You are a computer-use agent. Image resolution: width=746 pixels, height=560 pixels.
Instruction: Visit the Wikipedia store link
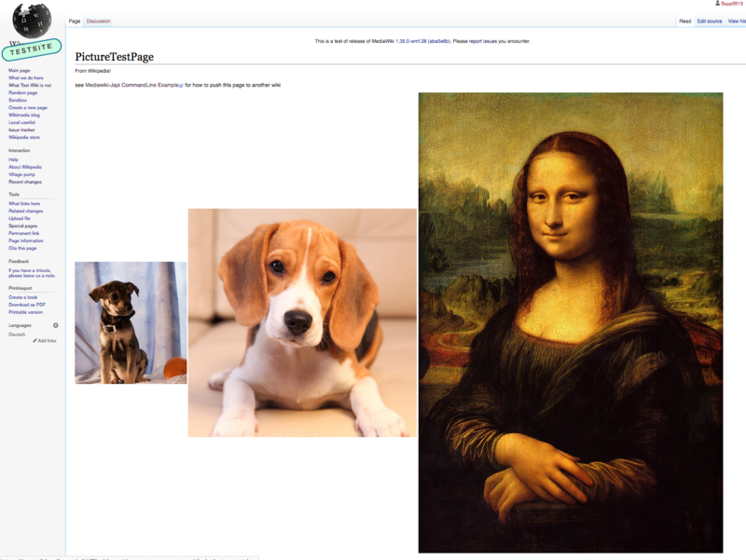(x=24, y=137)
